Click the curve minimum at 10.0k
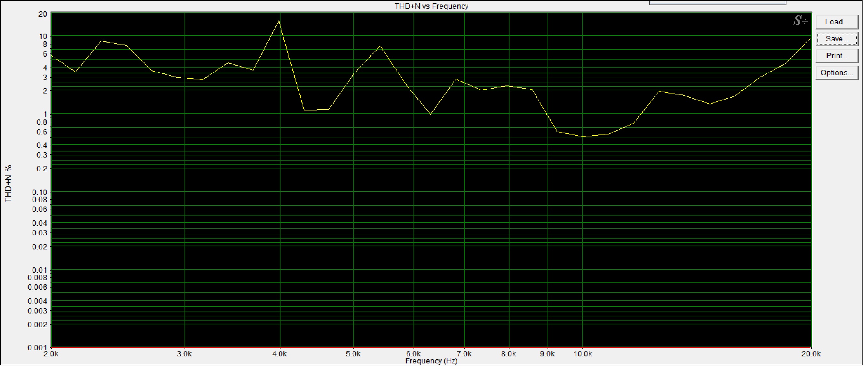Viewport: 868px width, 374px height. [583, 137]
